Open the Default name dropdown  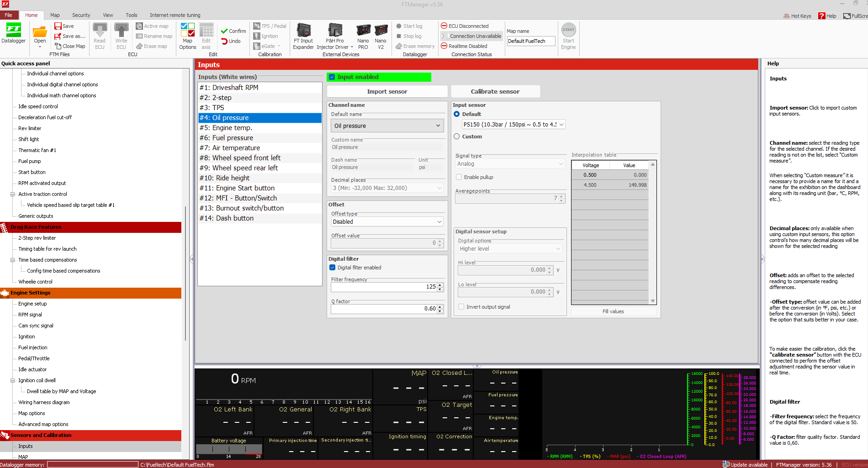click(x=387, y=126)
